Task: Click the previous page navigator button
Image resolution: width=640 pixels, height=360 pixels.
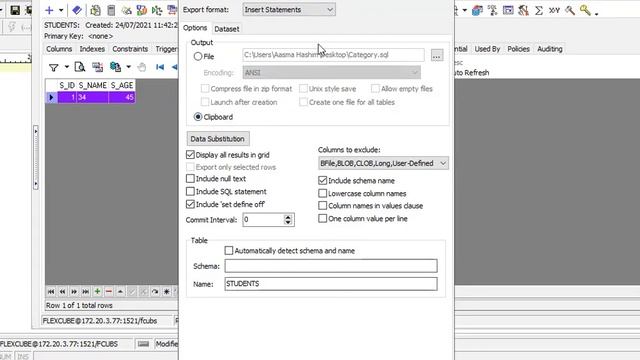Action: [62, 291]
